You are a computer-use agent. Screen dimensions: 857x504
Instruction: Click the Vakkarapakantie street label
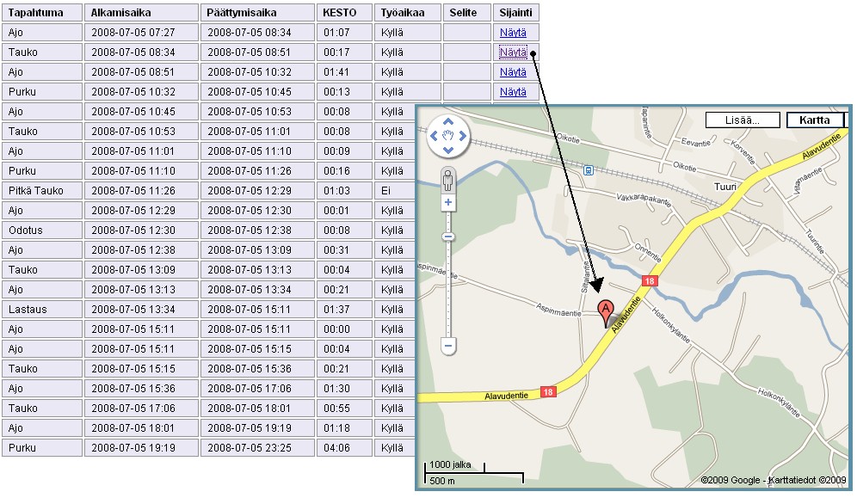[x=644, y=198]
